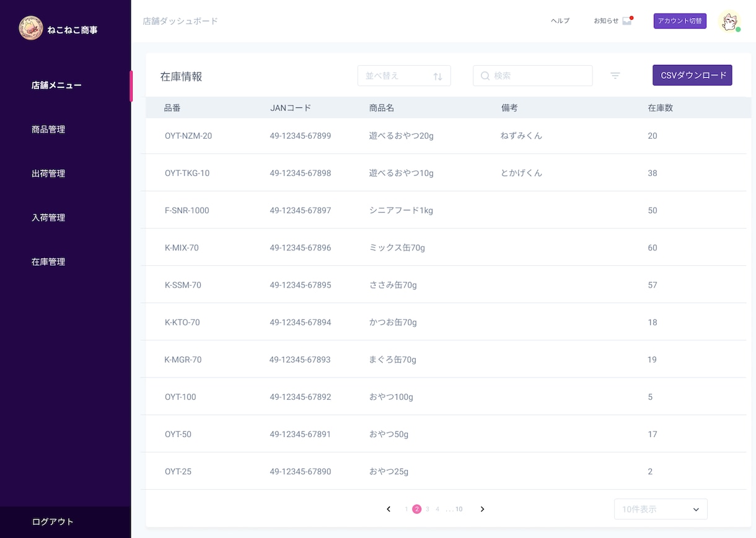Click the user avatar cat icon
This screenshot has width=756, height=538.
[x=729, y=21]
